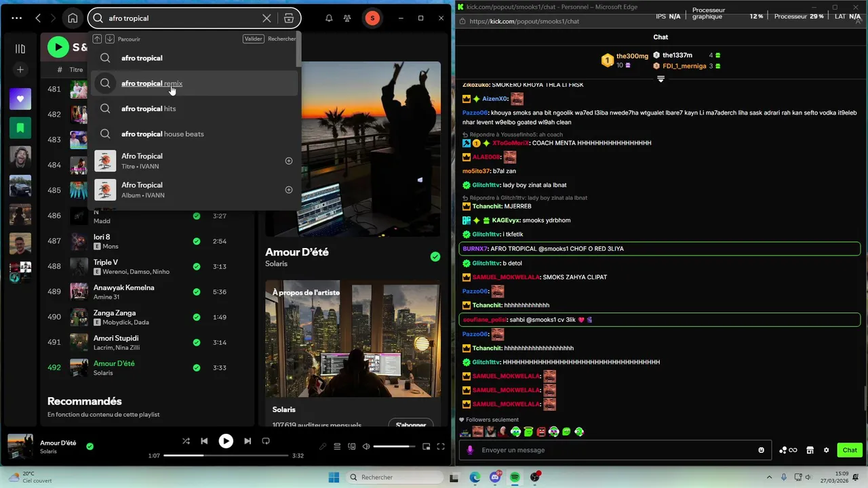
Task: Open Discord from taskbar
Action: point(495,477)
